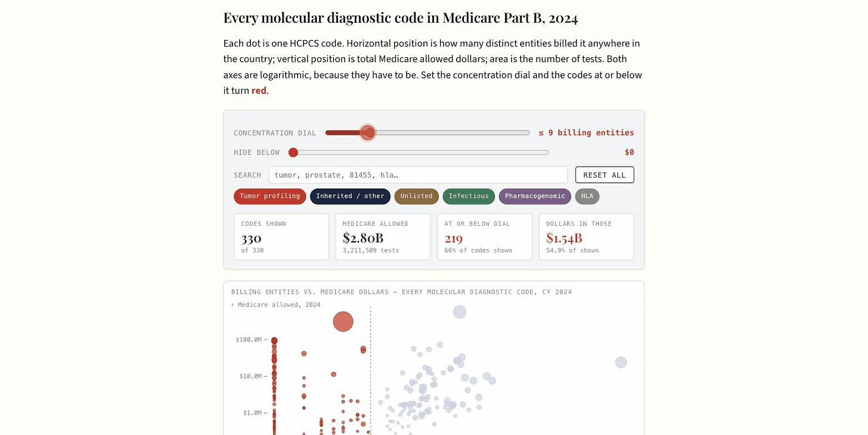Toggle the Tumor profiling category chip

pyautogui.click(x=269, y=196)
